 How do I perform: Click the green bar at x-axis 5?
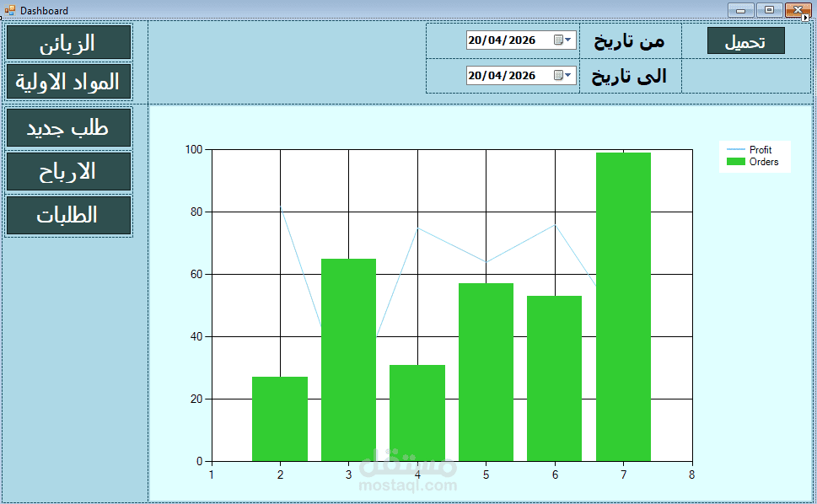486,373
